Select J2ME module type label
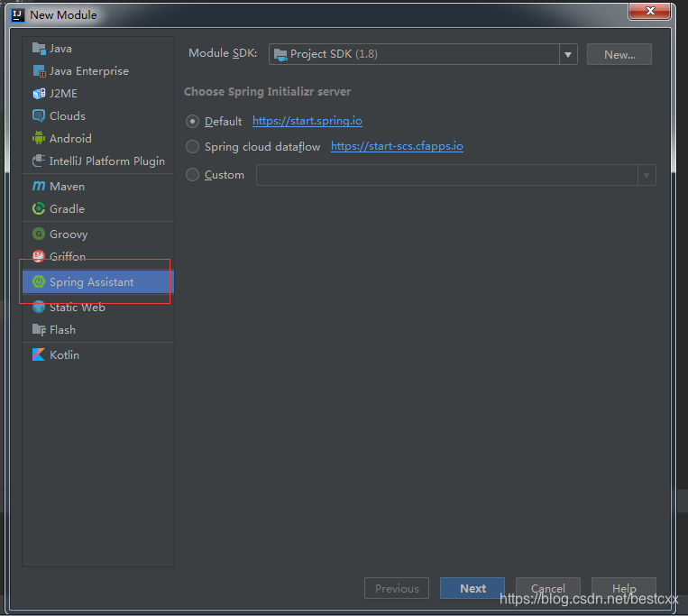The height and width of the screenshot is (616, 688). (x=64, y=94)
